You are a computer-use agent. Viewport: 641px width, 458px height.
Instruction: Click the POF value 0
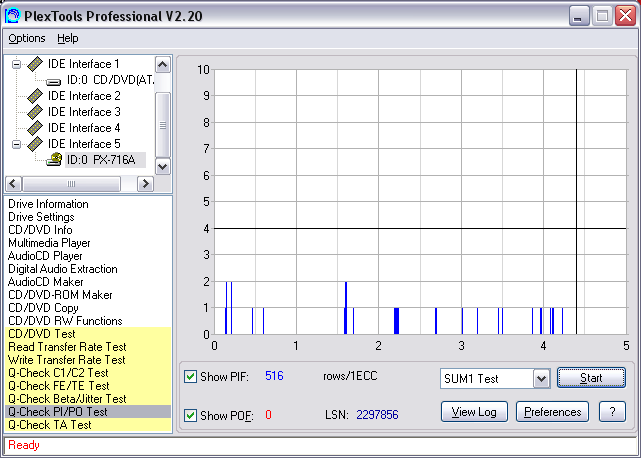[268, 415]
